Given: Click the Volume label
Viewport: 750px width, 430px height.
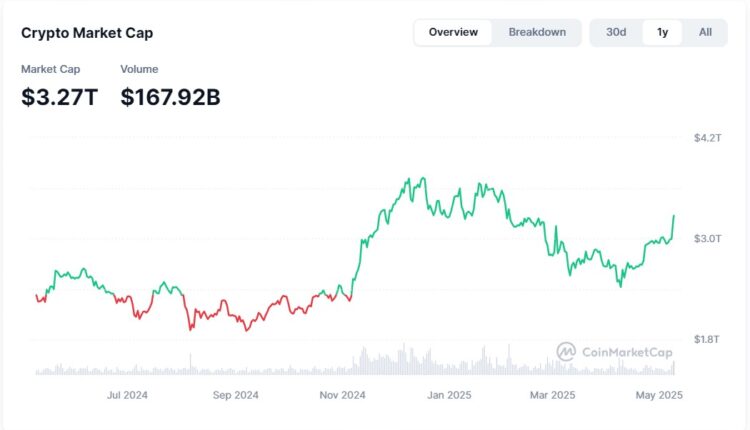Looking at the screenshot, I should click(x=139, y=69).
